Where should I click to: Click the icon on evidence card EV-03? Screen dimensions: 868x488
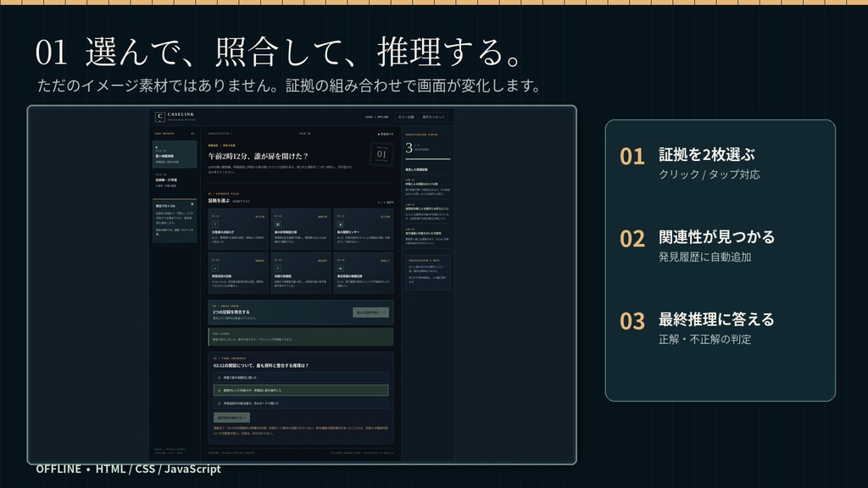click(x=340, y=224)
